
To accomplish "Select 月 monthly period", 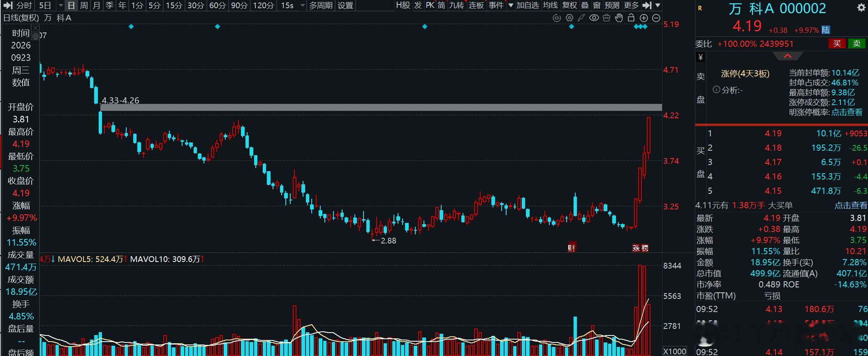I will (x=97, y=5).
